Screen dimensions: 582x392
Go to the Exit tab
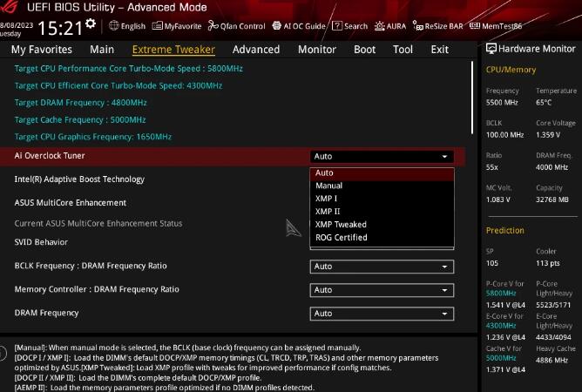pos(439,50)
